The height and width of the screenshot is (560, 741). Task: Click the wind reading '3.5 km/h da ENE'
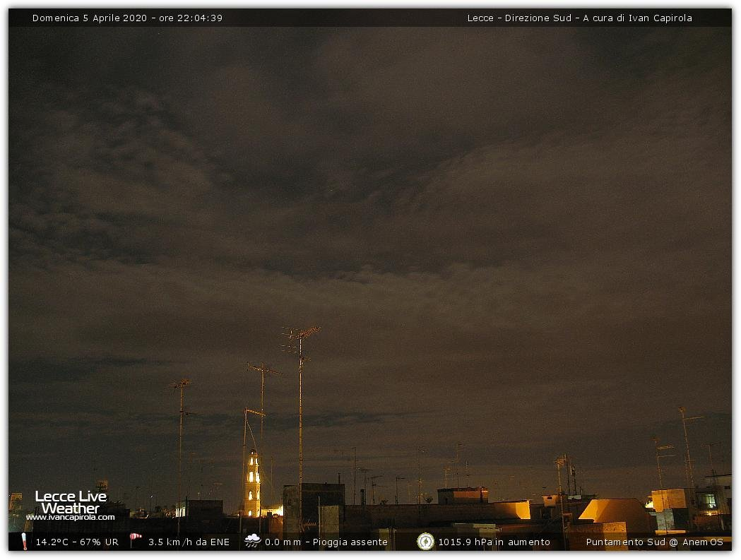point(189,542)
